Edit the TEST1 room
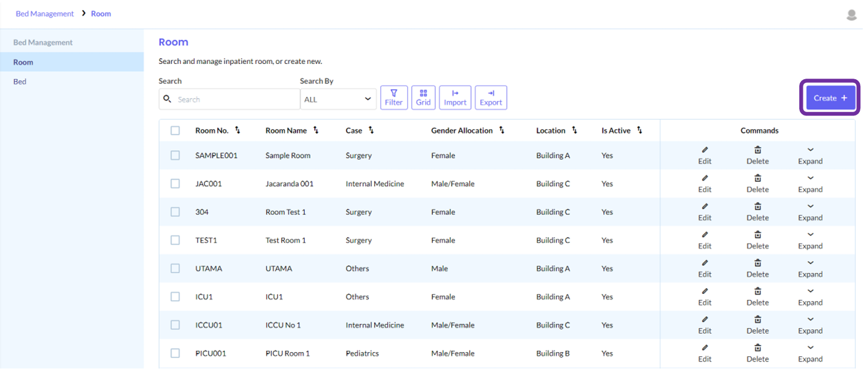The image size is (868, 372). point(705,240)
